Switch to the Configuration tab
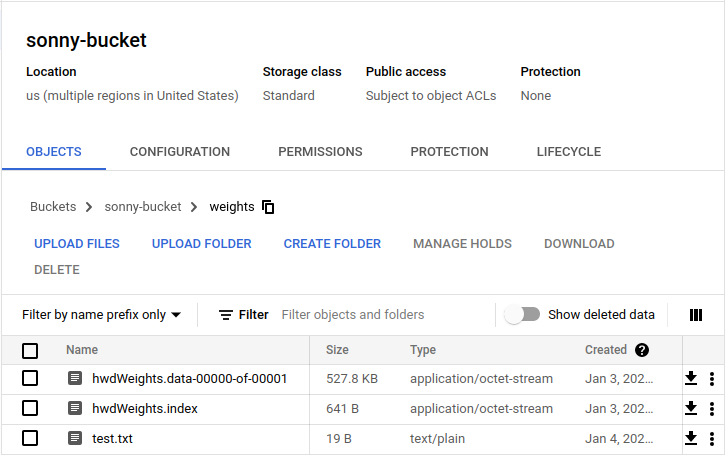 (x=180, y=152)
